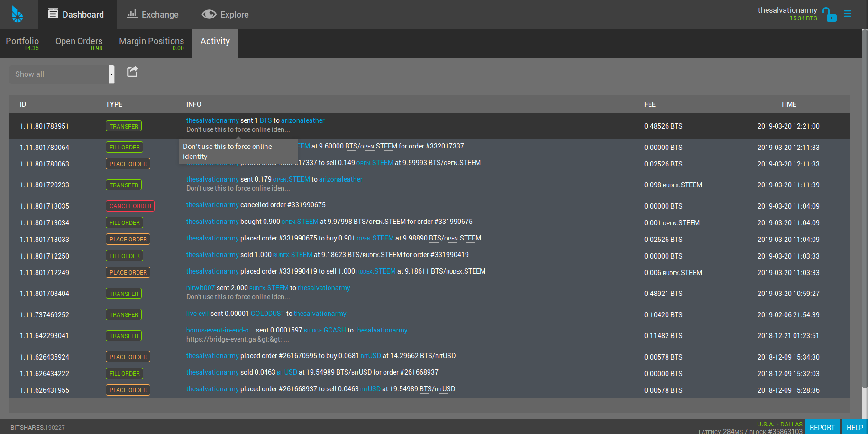
Task: Click thesalvationarmy link in the 1.11.801708404 transfer
Action: click(x=324, y=288)
